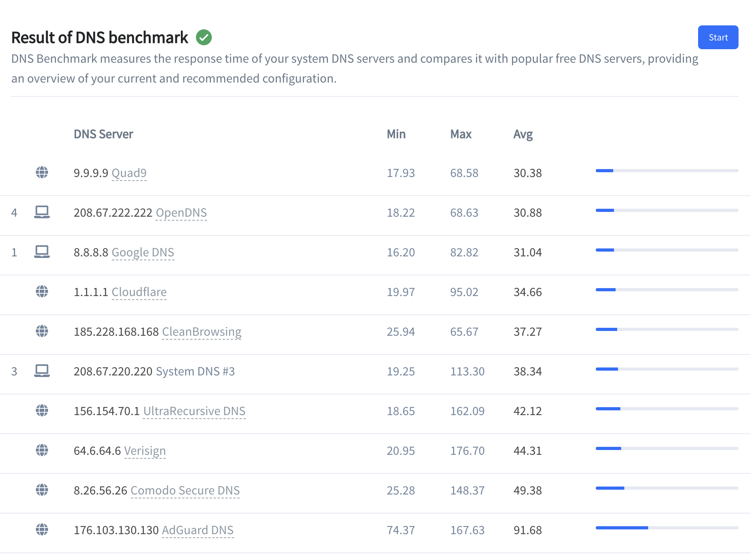Image resolution: width=756 pixels, height=554 pixels.
Task: Open the OpenDNS provider link
Action: point(181,213)
